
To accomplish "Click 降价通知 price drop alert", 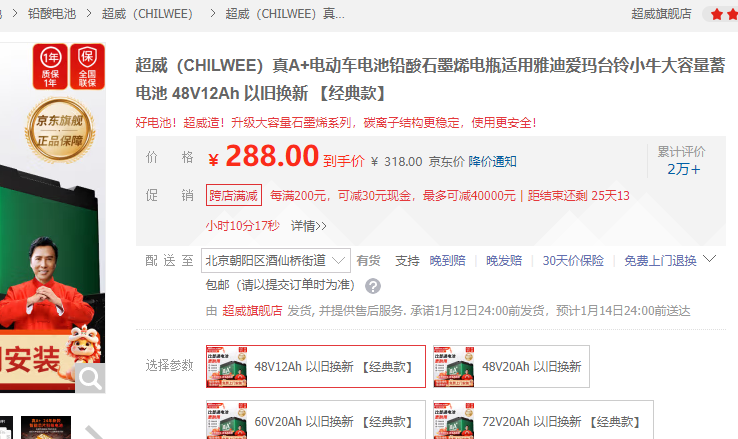I will click(492, 162).
